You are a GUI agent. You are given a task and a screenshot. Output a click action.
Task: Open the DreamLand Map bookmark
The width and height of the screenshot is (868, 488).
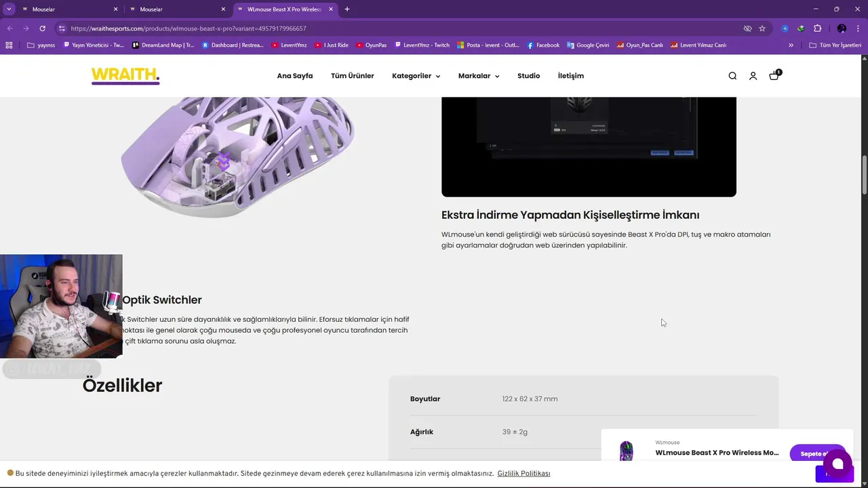[163, 45]
